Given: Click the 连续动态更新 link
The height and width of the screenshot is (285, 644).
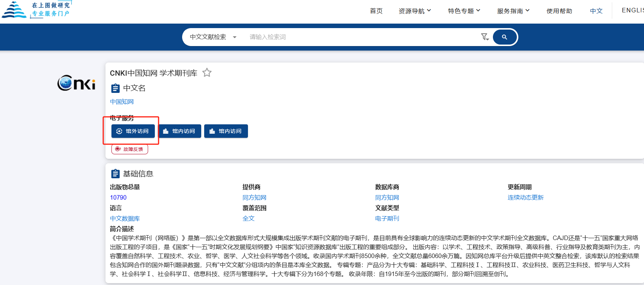Looking at the screenshot, I should pyautogui.click(x=525, y=197).
